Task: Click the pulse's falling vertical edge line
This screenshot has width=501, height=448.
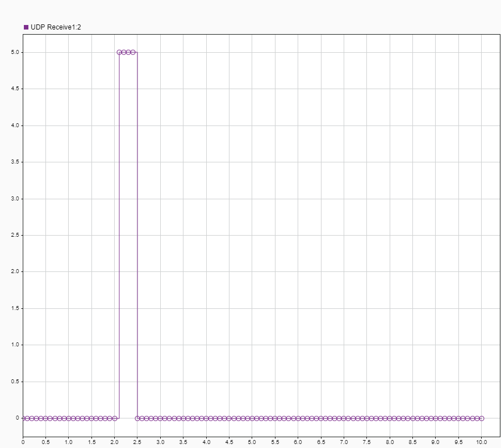Action: click(x=137, y=235)
